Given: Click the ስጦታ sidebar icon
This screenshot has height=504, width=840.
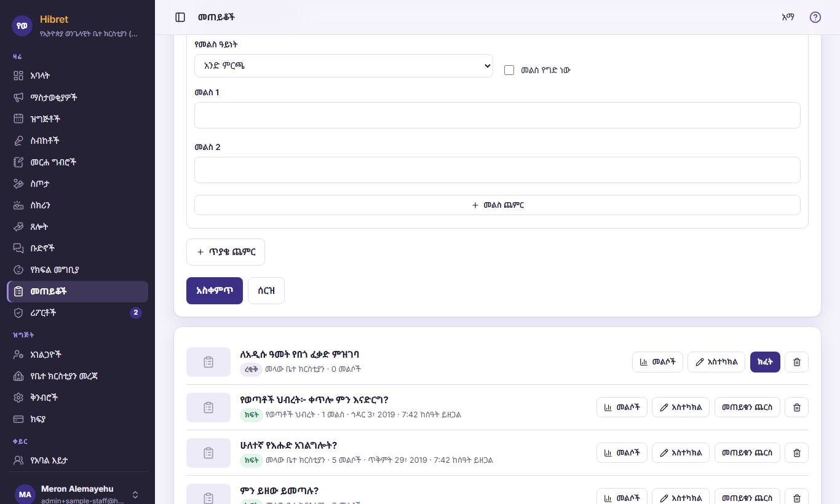Looking at the screenshot, I should pos(18,184).
